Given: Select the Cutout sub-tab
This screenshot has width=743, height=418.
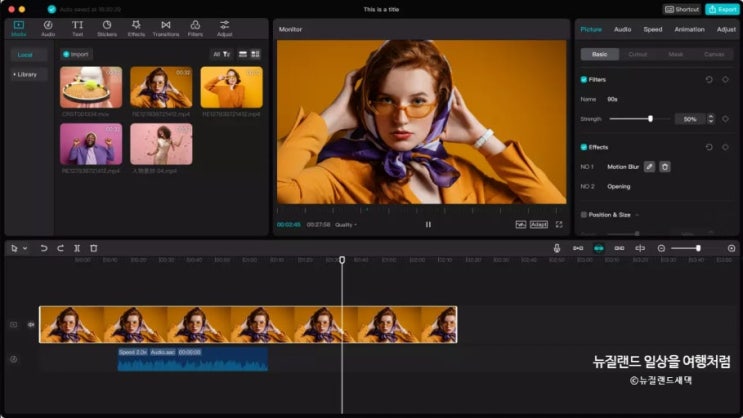Looking at the screenshot, I should [x=636, y=54].
